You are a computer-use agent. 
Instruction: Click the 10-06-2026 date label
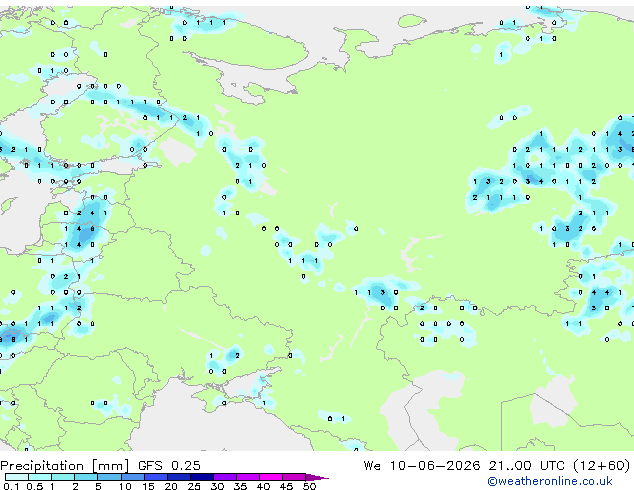[435, 466]
